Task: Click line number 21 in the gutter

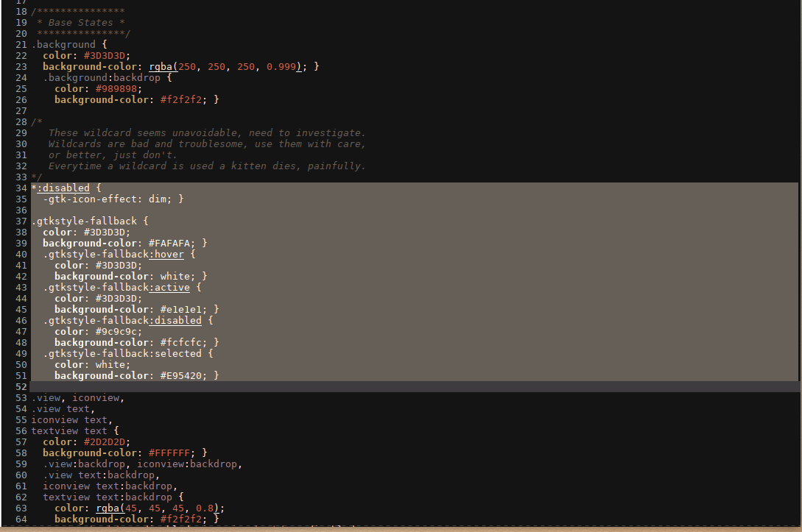Action: (21, 44)
